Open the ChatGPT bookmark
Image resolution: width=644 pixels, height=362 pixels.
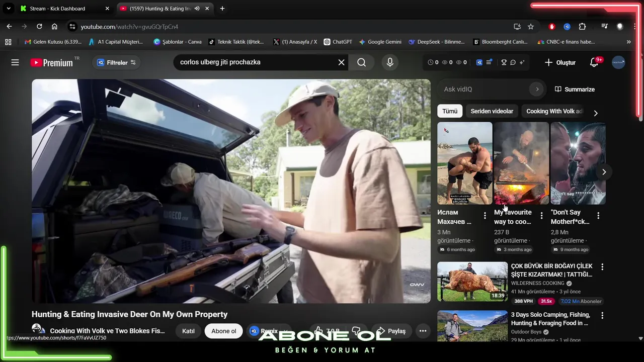pos(338,42)
